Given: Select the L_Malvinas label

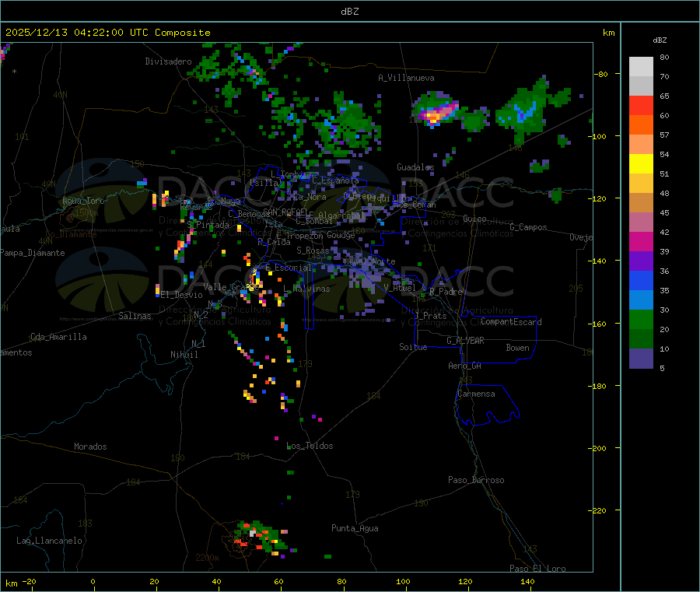Looking at the screenshot, I should pyautogui.click(x=306, y=289).
